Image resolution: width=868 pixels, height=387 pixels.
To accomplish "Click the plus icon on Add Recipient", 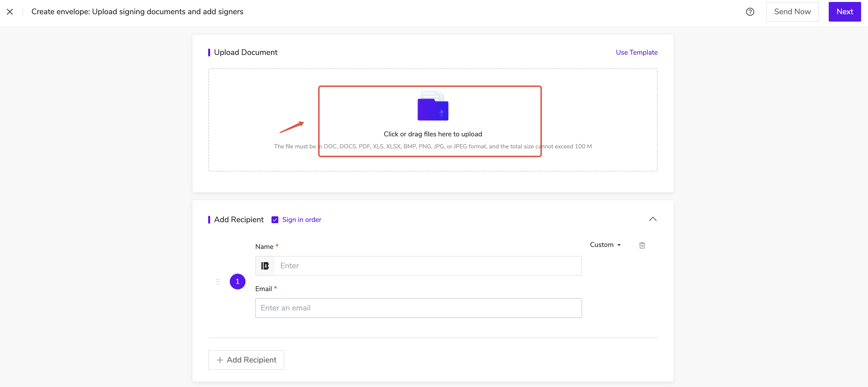I will pos(220,360).
